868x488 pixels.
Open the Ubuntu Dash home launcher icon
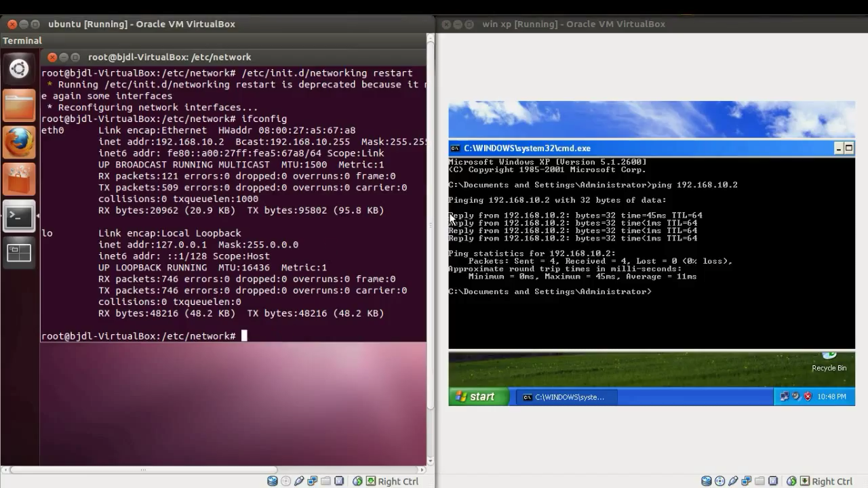pyautogui.click(x=19, y=68)
